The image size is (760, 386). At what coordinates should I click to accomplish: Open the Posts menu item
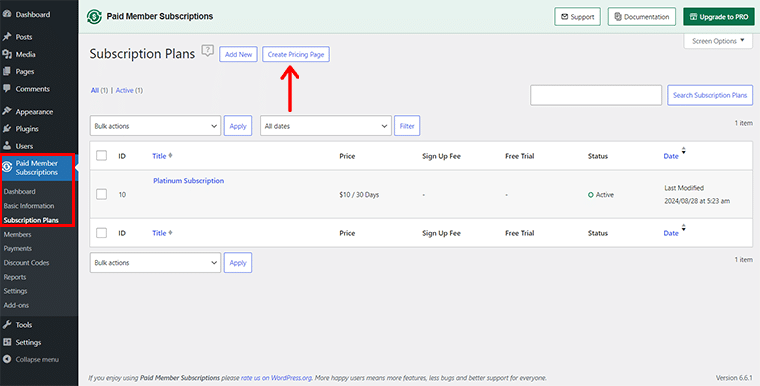[x=24, y=37]
